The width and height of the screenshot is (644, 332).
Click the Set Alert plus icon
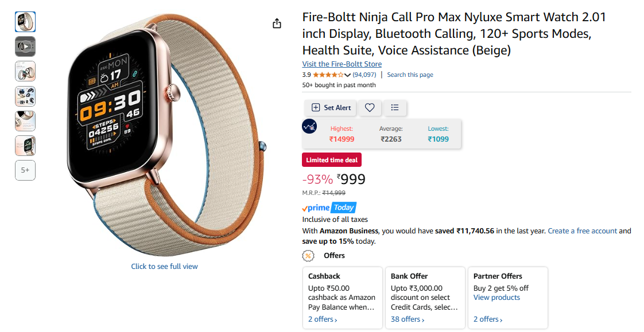click(x=316, y=108)
